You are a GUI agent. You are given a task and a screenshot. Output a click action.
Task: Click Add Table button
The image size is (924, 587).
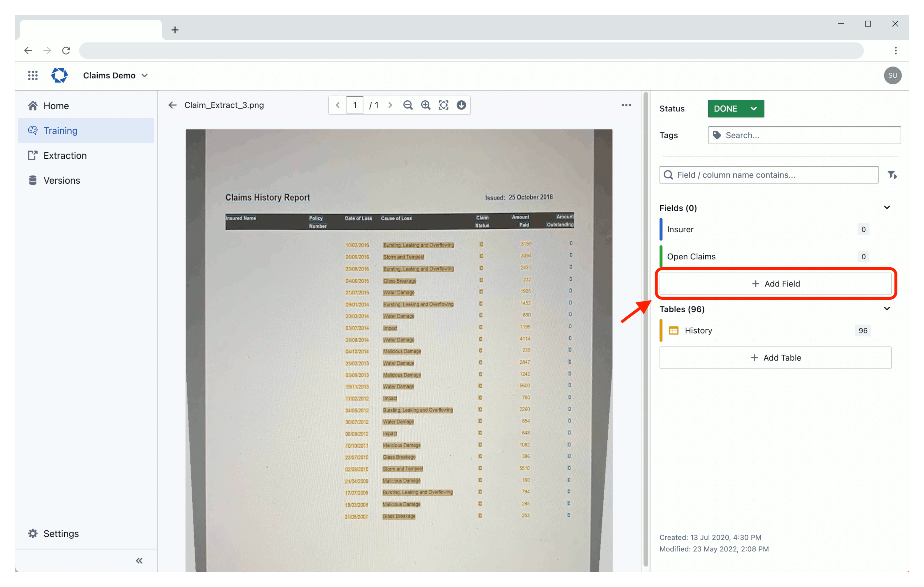point(776,357)
